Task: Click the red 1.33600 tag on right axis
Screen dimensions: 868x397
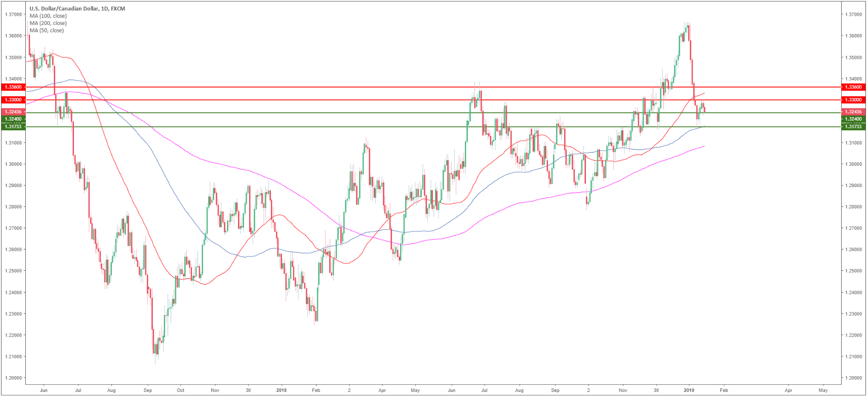Action: tap(853, 87)
